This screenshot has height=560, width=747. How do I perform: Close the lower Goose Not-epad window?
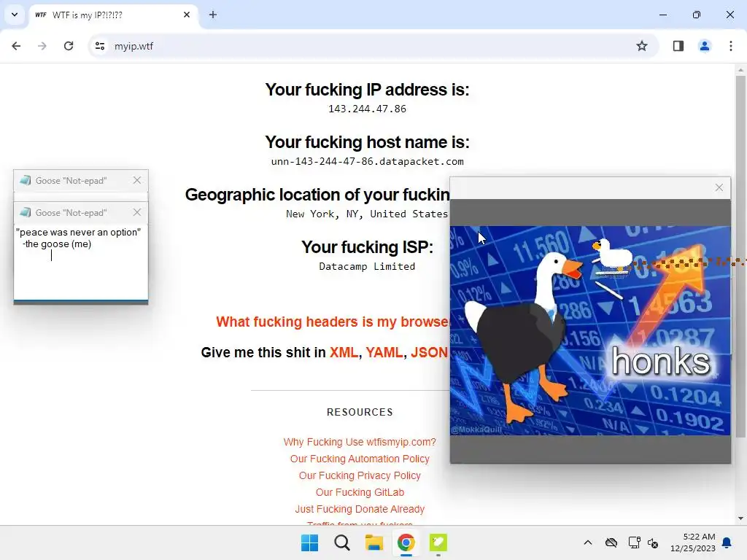[x=137, y=212]
